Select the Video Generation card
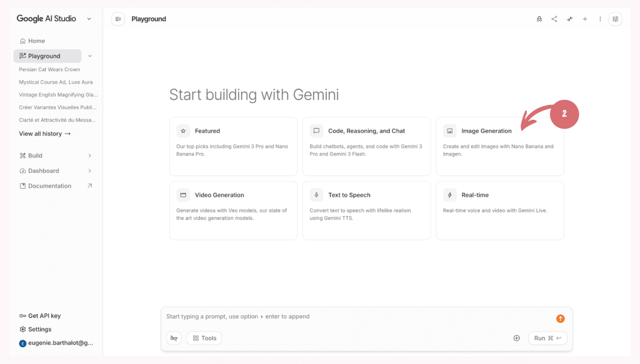Image resolution: width=640 pixels, height=364 pixels. point(234,211)
